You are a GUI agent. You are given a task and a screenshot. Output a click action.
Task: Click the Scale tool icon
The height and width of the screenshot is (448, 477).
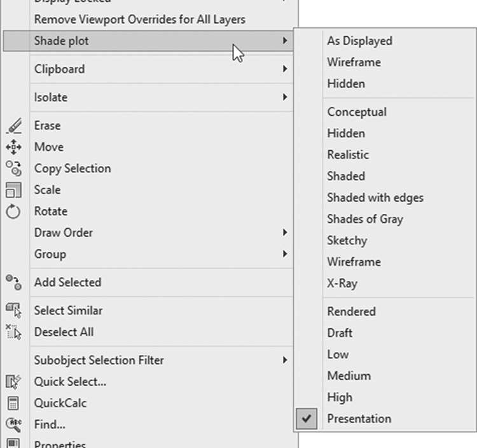pos(14,190)
